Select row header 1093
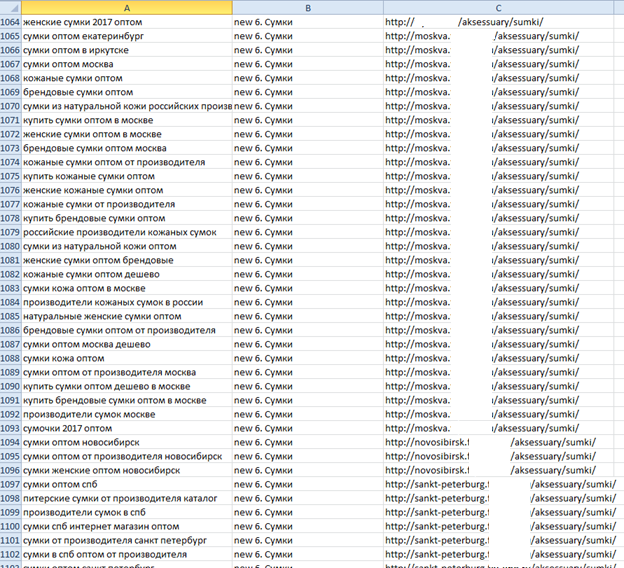The image size is (624, 568). point(10,428)
